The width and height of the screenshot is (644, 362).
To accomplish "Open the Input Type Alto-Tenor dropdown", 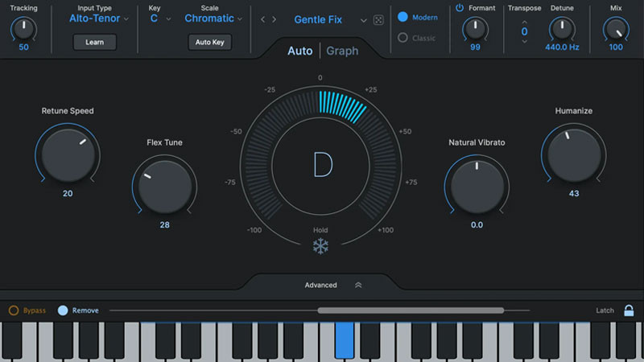I will click(x=98, y=19).
